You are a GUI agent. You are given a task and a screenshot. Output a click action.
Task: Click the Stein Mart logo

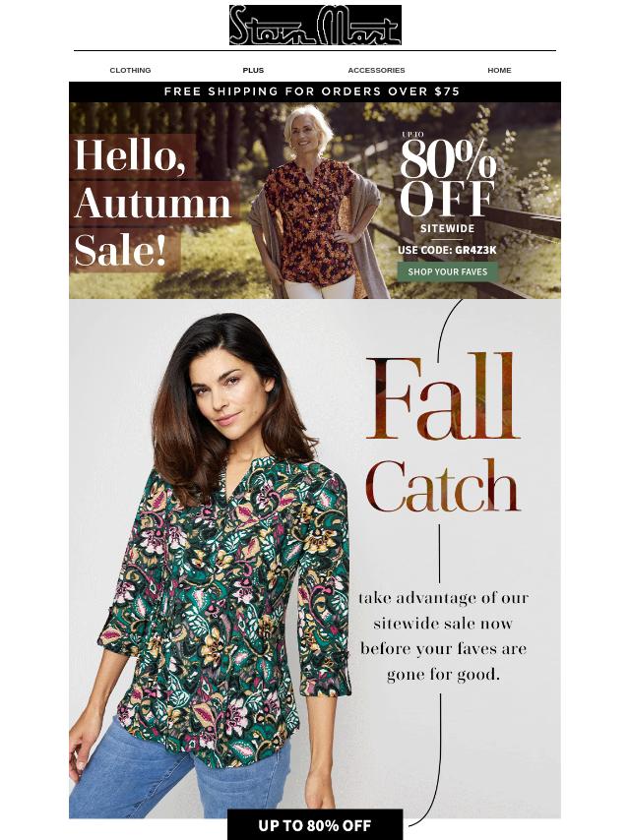click(x=315, y=25)
